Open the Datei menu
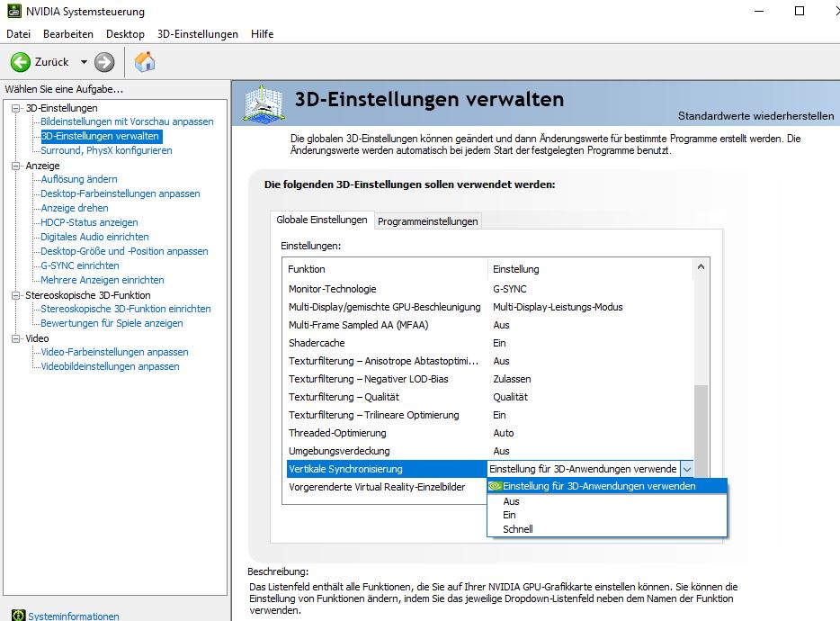 (x=18, y=34)
